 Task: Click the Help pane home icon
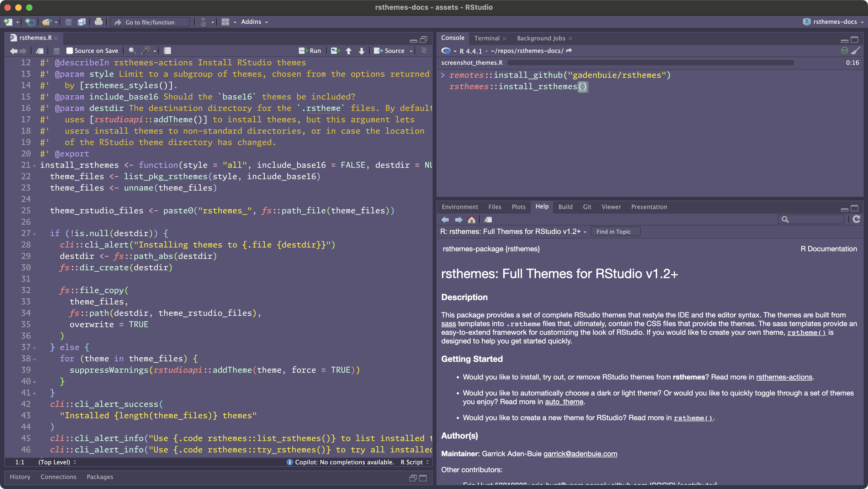pyautogui.click(x=471, y=220)
